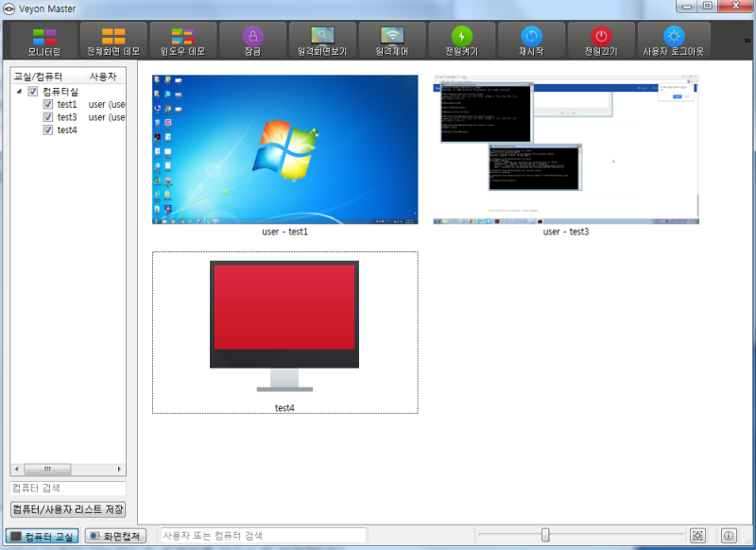The height and width of the screenshot is (550, 756).
Task: Select the offline test4 red monitor
Action: [x=284, y=326]
